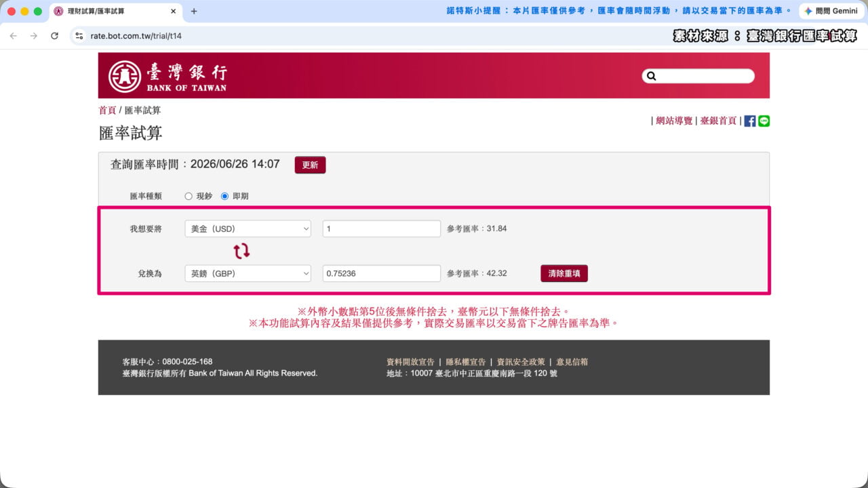This screenshot has height=488, width=868.
Task: Open the Bank of Taiwan Facebook page
Action: [750, 121]
